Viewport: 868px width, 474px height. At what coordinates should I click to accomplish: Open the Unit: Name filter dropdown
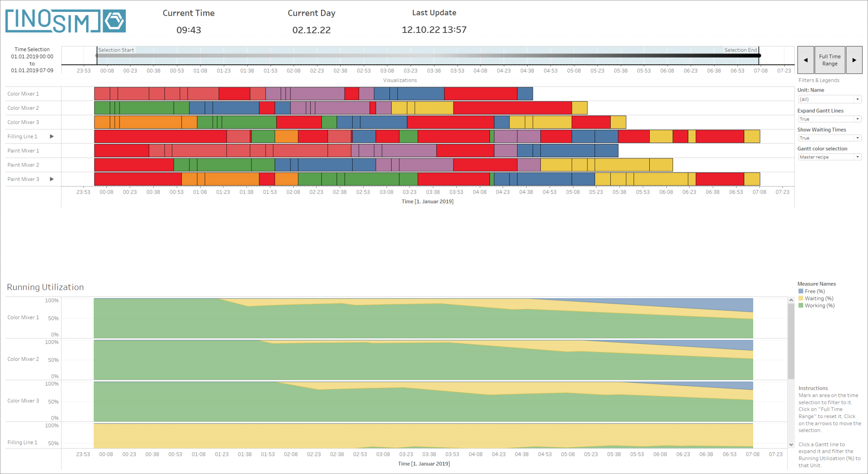858,99
